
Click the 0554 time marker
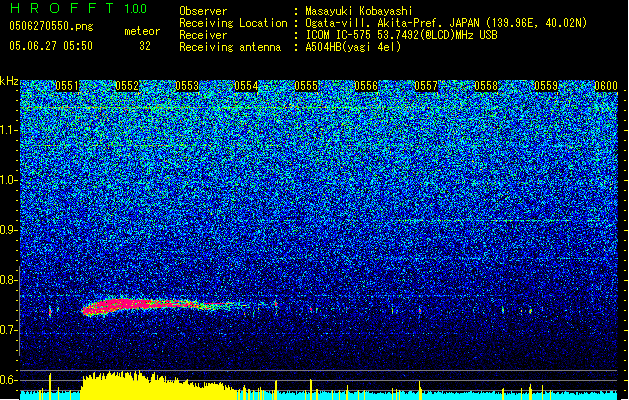point(246,86)
